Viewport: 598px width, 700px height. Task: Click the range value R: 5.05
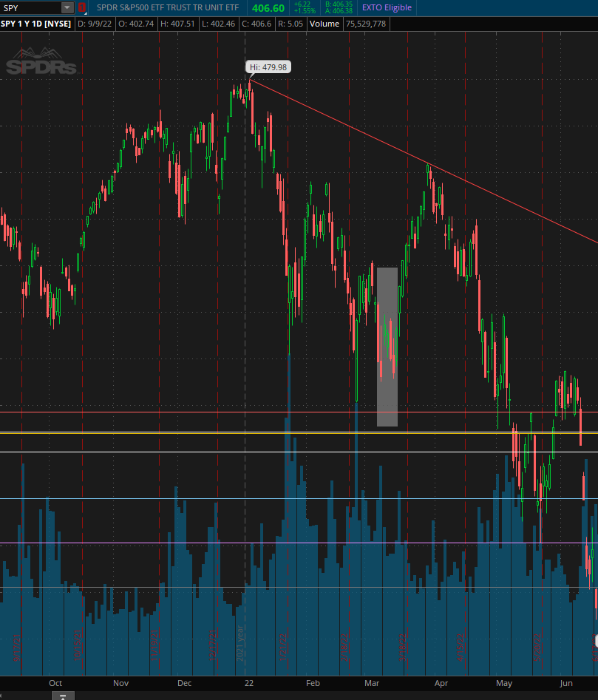coord(290,24)
